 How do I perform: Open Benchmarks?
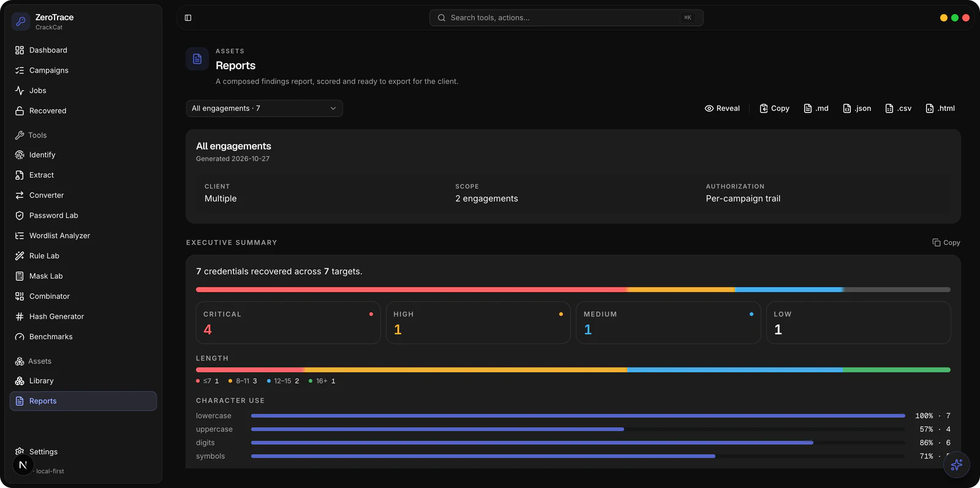point(83,337)
